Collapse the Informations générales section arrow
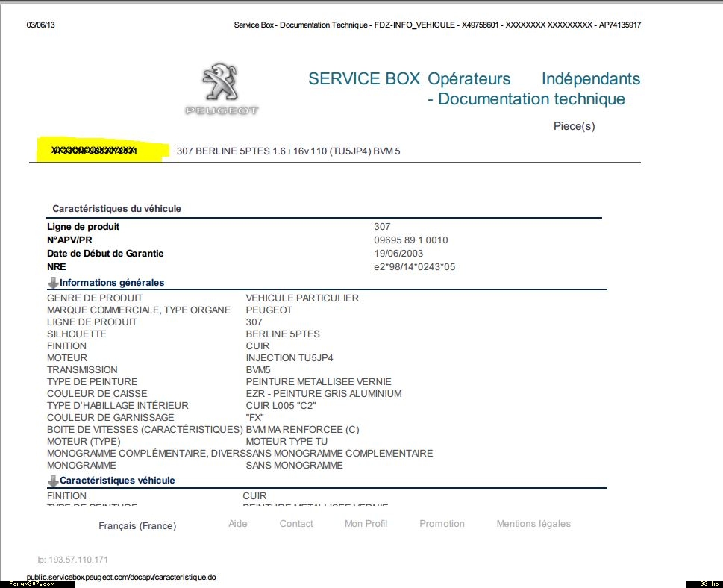 53,283
